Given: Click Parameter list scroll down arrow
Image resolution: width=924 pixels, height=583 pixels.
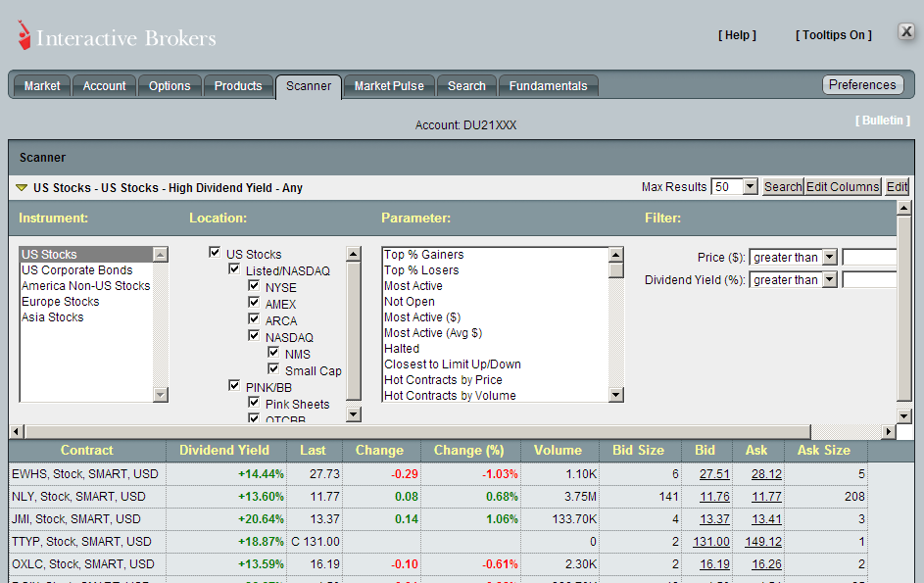Looking at the screenshot, I should (x=615, y=394).
